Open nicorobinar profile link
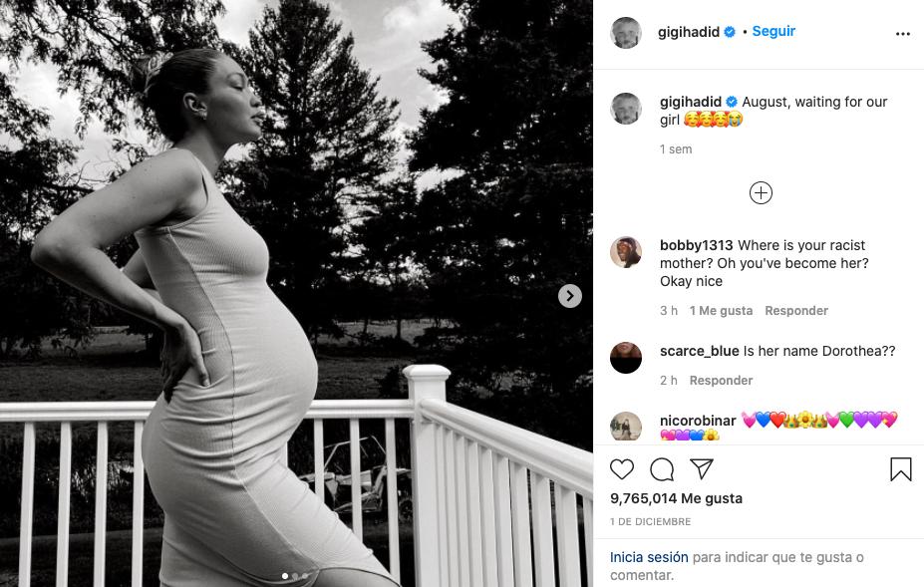The width and height of the screenshot is (924, 587). tap(698, 421)
